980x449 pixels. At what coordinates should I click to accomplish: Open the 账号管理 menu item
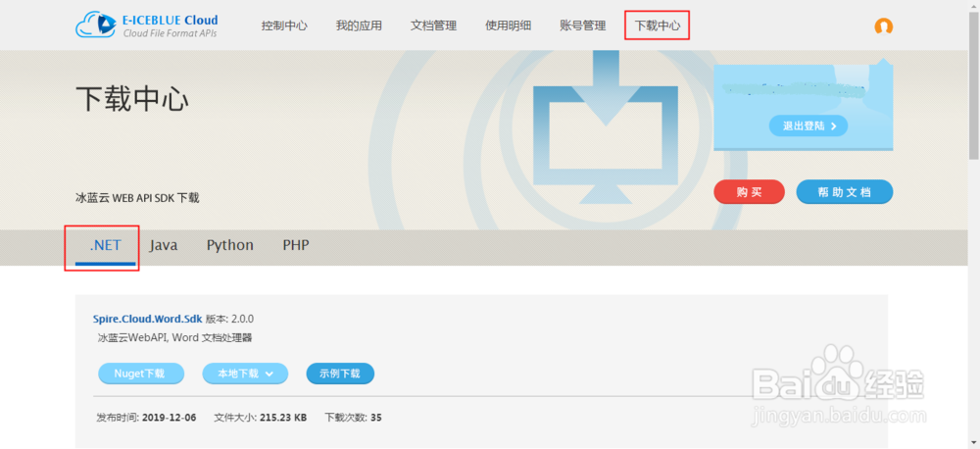click(583, 25)
